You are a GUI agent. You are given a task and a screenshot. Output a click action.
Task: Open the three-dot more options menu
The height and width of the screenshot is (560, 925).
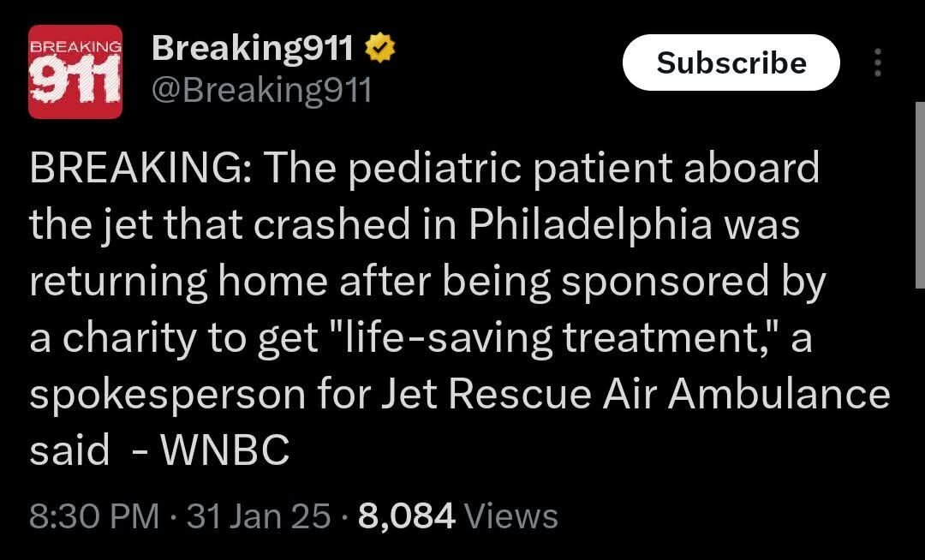coord(876,63)
